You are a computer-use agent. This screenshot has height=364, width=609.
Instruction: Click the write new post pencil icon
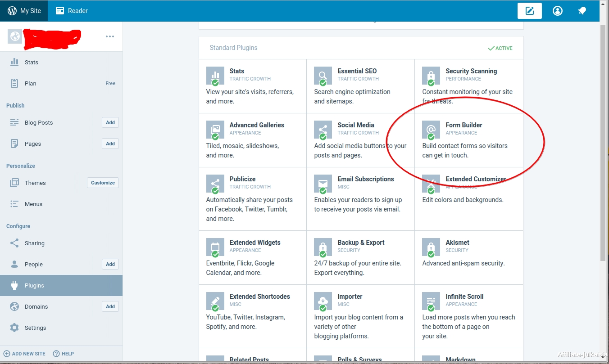[529, 11]
